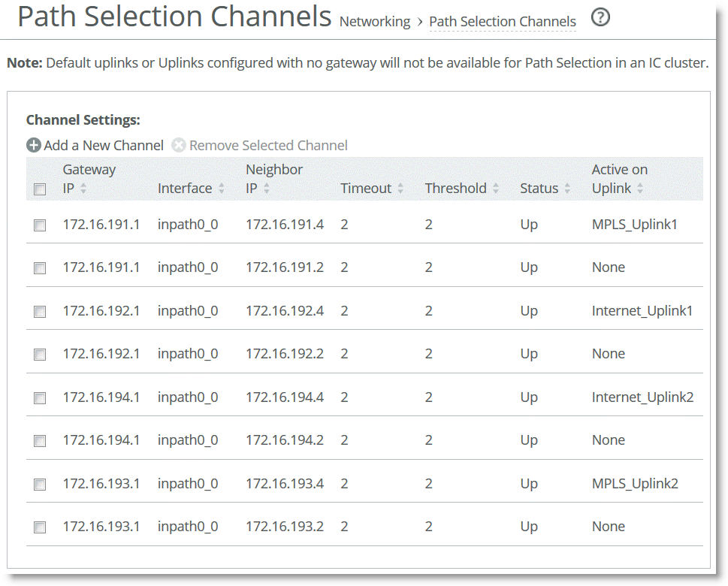
Task: Open the Networking breadcrumb link
Action: 374,22
